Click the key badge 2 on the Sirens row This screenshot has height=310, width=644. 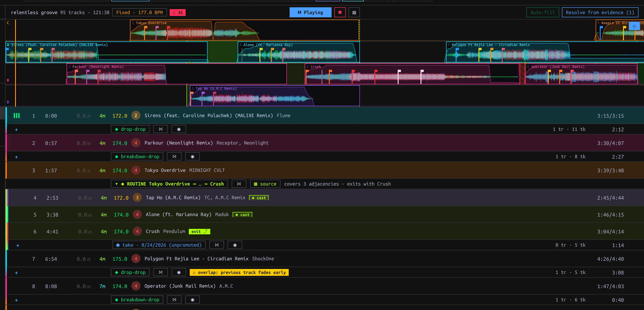[136, 115]
